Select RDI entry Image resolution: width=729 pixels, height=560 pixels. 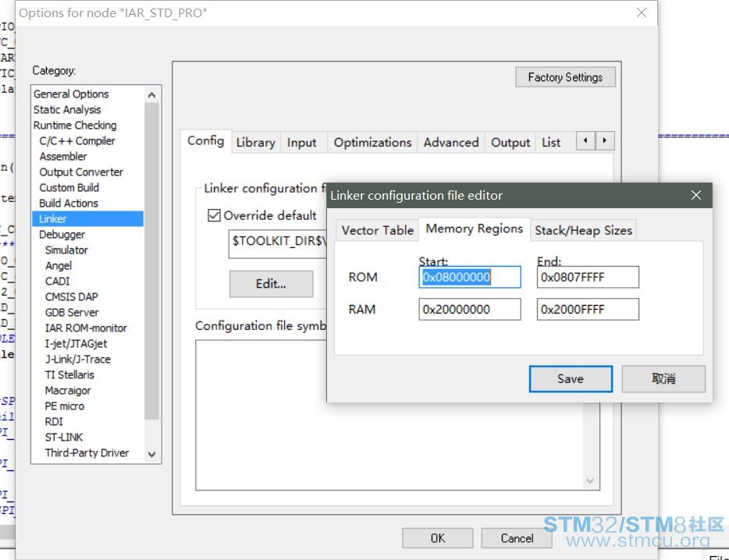coord(54,421)
